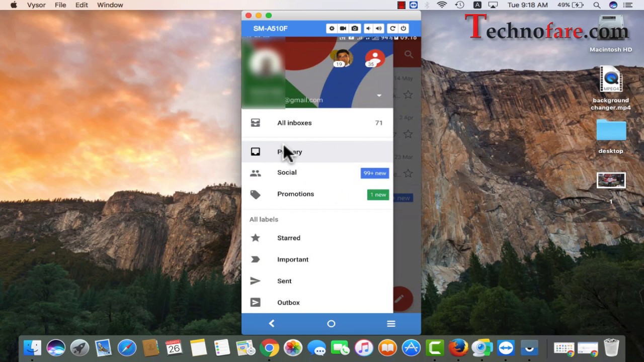Tap the Android back navigation button

[x=272, y=324]
